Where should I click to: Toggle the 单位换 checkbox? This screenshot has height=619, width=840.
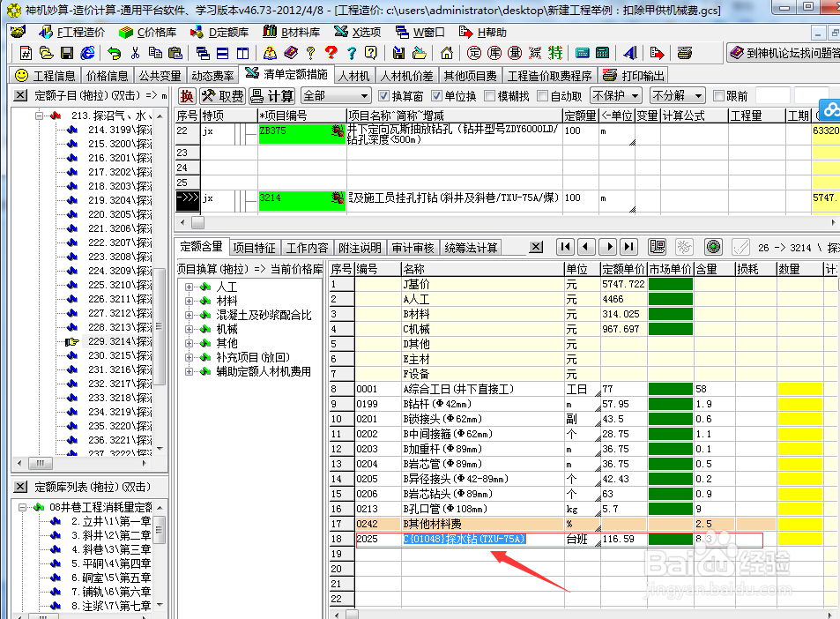[x=436, y=96]
